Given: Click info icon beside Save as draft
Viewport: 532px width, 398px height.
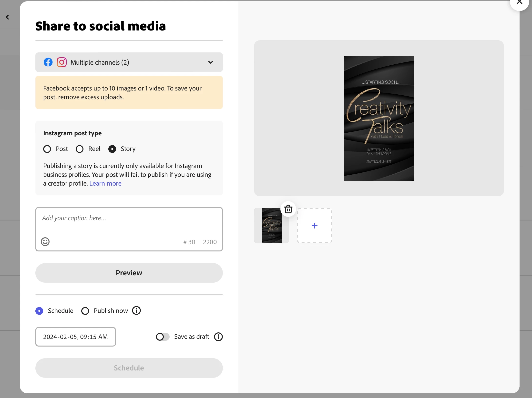Looking at the screenshot, I should coord(218,337).
